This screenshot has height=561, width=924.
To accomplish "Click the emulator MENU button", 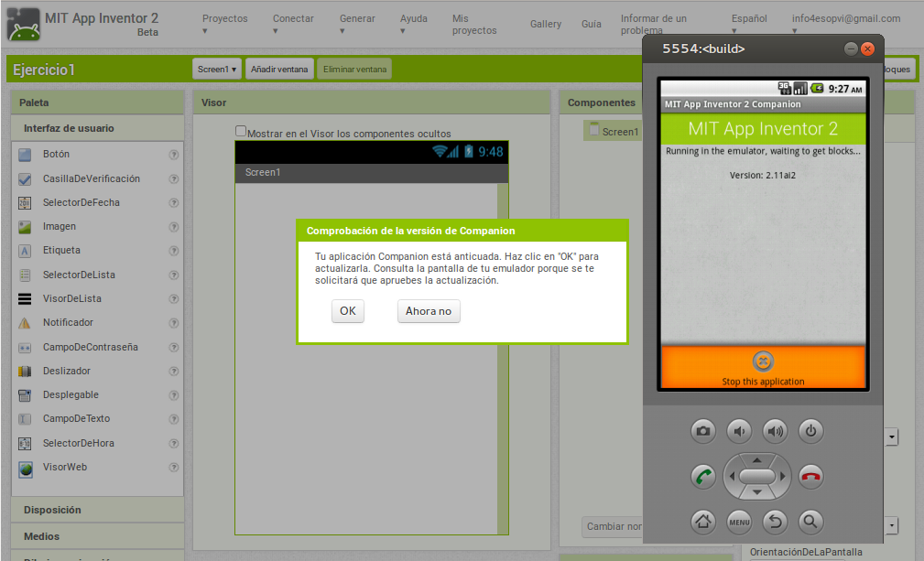I will click(x=739, y=522).
